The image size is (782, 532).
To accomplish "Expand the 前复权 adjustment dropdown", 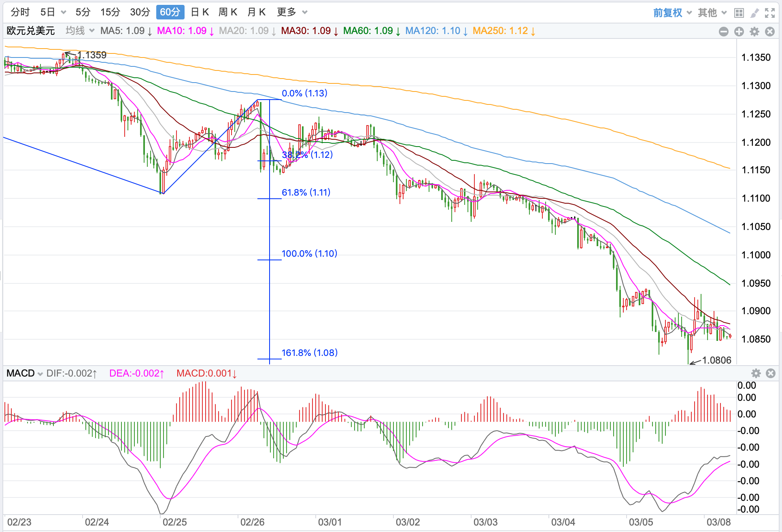I will click(672, 13).
